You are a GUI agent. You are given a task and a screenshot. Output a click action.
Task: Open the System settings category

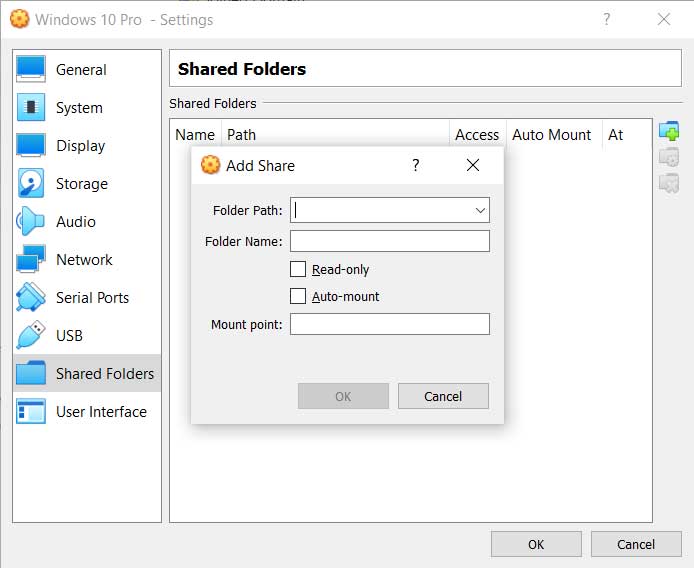[87, 108]
